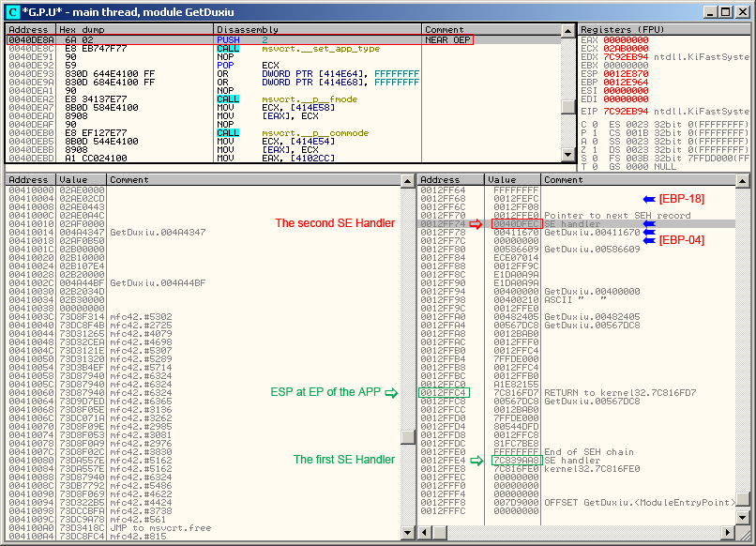Click the Hex dump column header
Image resolution: width=756 pixels, height=546 pixels.
(x=134, y=29)
